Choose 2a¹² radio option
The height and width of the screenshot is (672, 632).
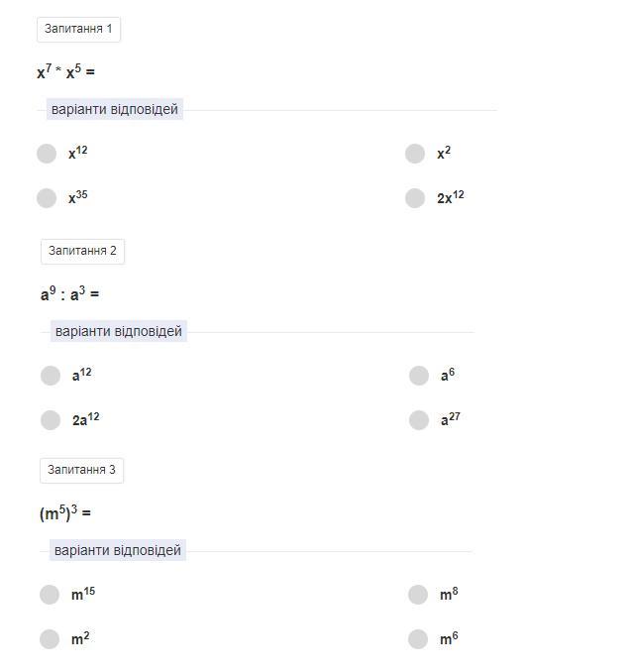[51, 420]
